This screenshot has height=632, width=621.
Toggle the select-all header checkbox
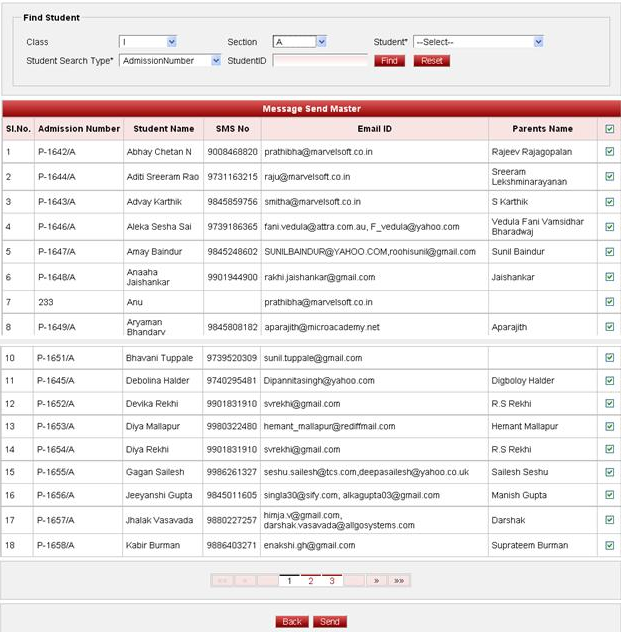point(609,129)
